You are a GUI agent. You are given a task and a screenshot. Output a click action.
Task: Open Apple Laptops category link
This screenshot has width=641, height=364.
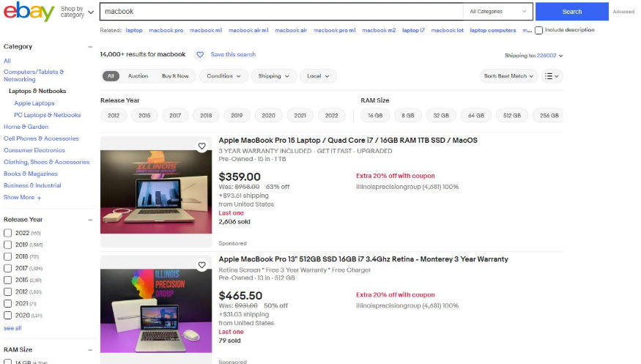[x=34, y=103]
